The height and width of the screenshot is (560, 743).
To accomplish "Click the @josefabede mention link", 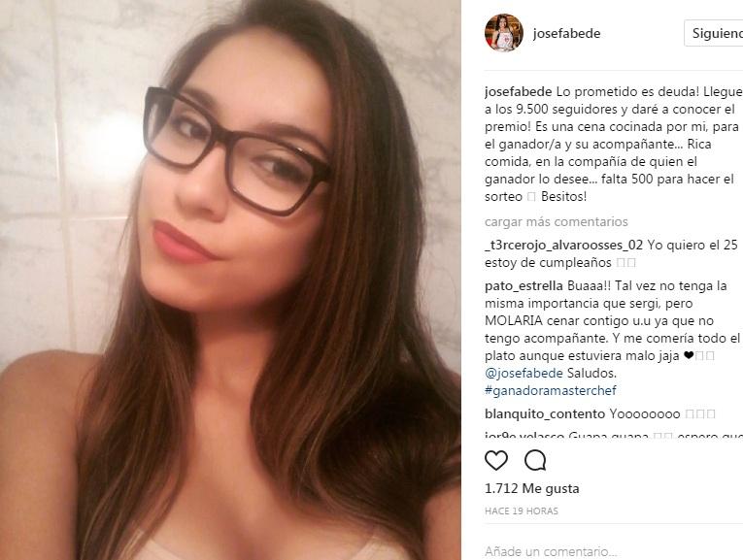I will click(x=523, y=373).
